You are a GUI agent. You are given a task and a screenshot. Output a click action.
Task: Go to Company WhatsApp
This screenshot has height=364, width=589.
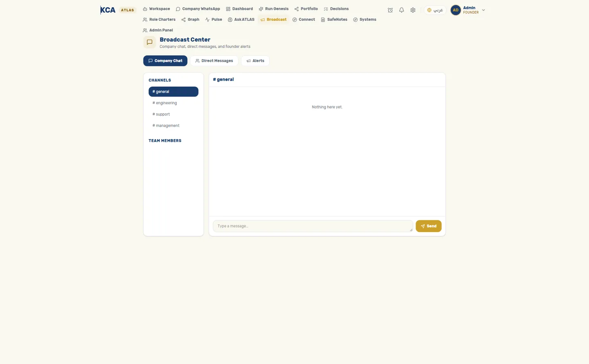click(198, 9)
